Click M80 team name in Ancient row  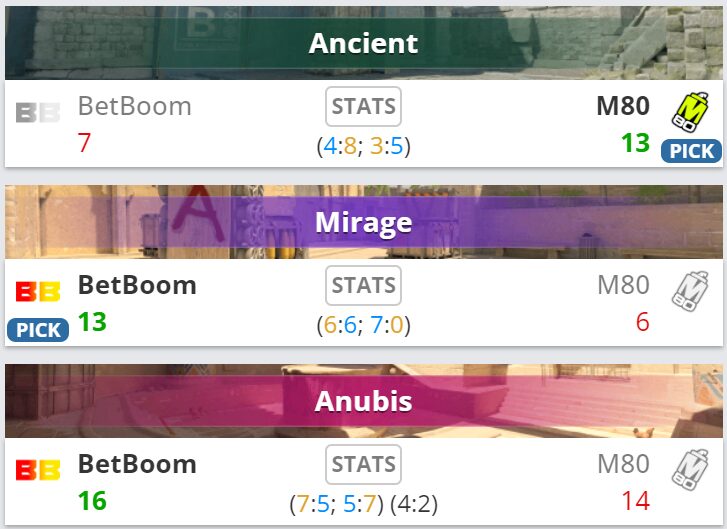(623, 106)
